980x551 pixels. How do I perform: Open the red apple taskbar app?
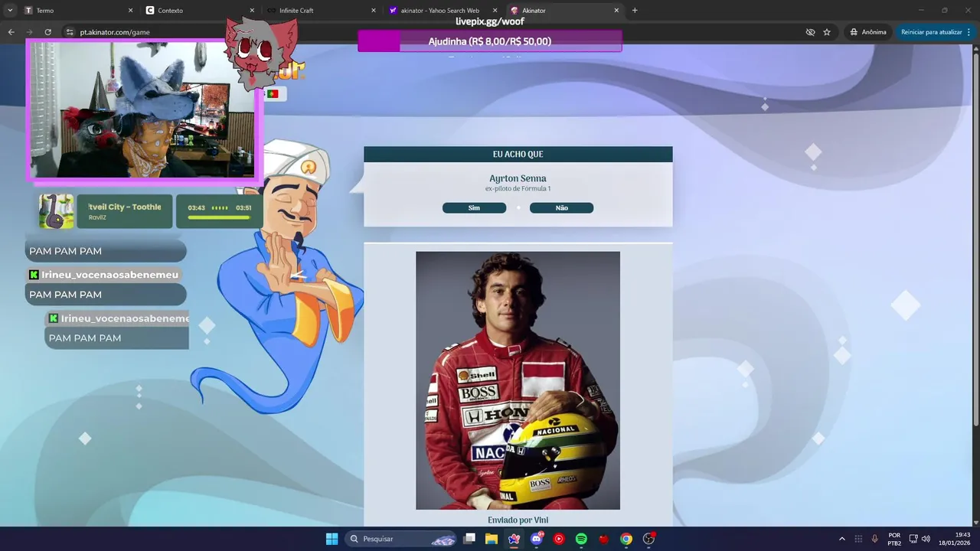(603, 539)
